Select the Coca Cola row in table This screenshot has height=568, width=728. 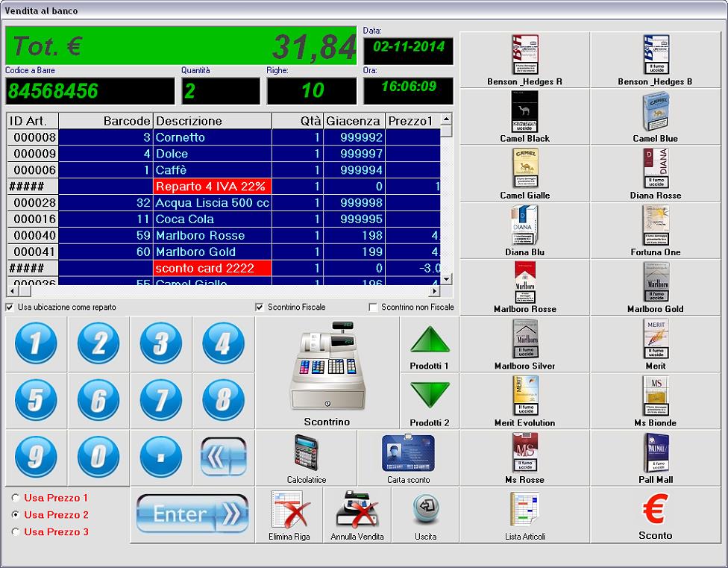coord(212,219)
